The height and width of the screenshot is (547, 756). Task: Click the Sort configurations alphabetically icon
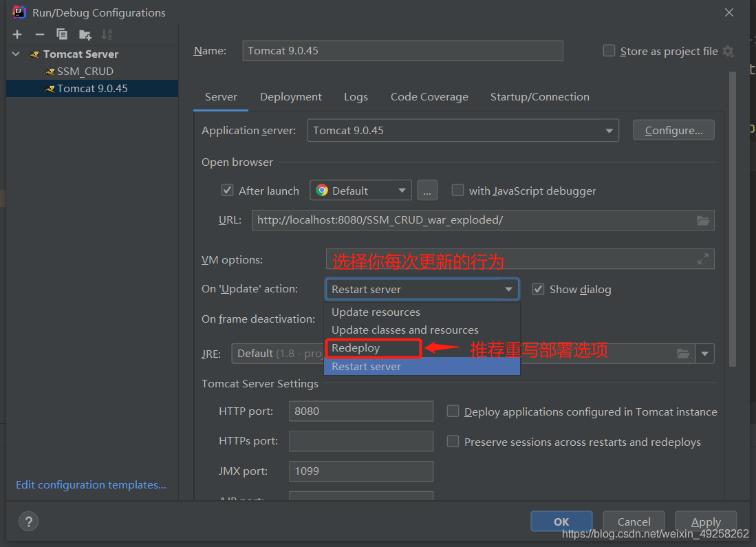(107, 34)
